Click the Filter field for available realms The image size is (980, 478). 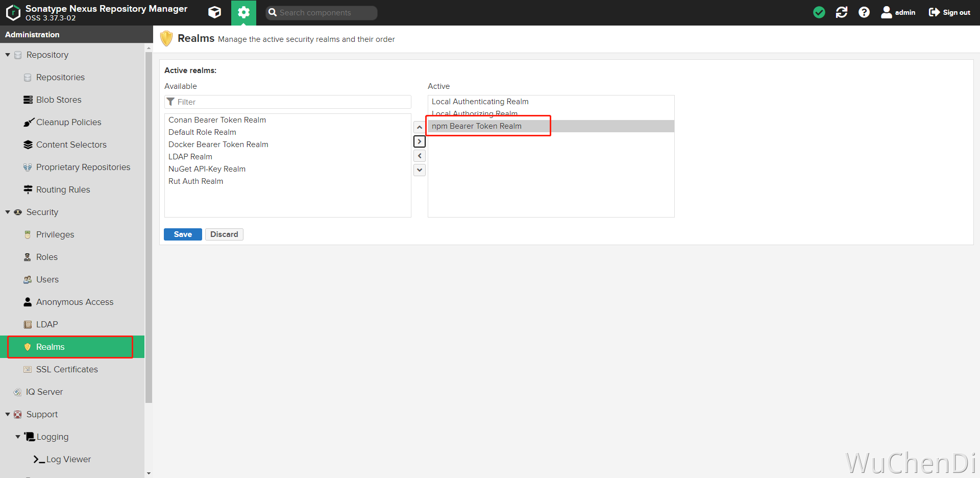tap(288, 102)
